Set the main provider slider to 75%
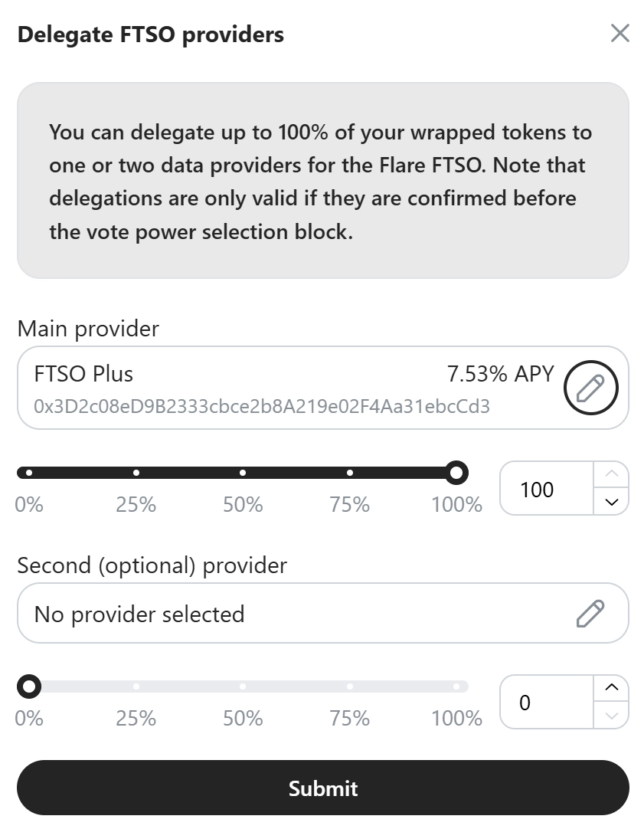 [350, 473]
